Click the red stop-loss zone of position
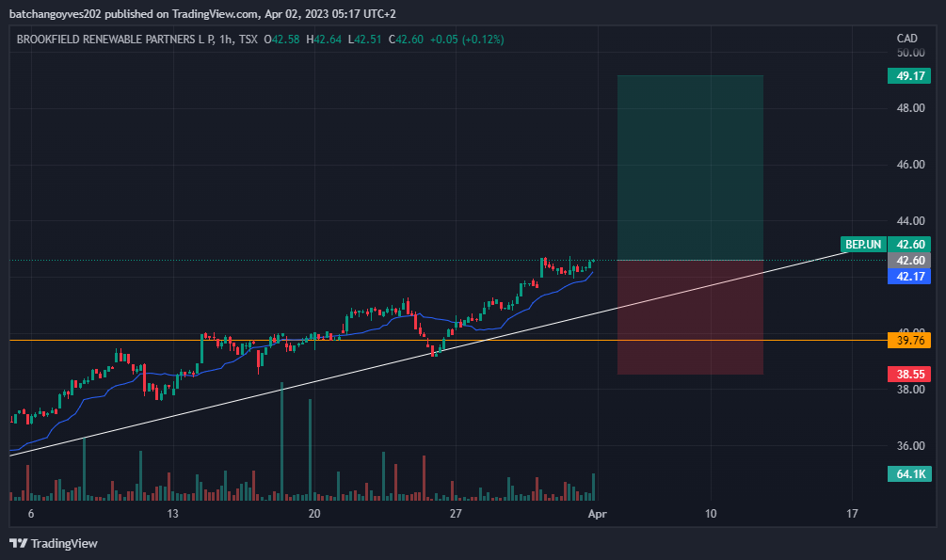The width and height of the screenshot is (946, 560). coord(690,317)
